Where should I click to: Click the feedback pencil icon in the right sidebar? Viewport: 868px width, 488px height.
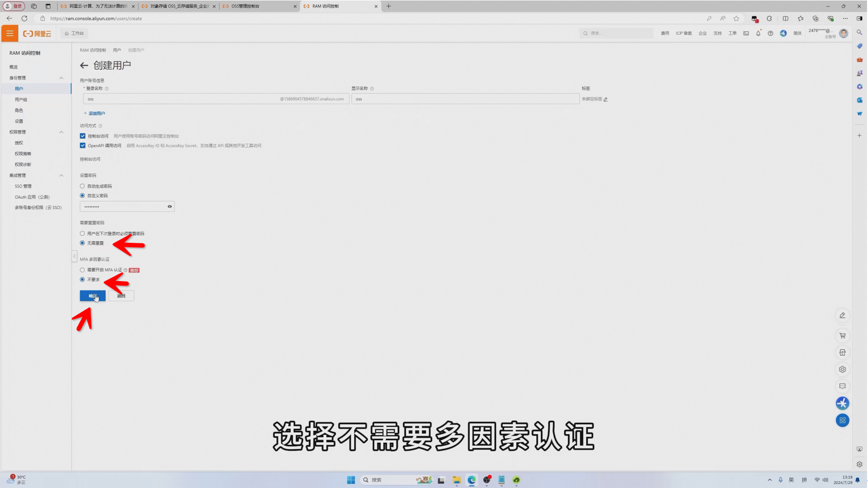click(843, 315)
